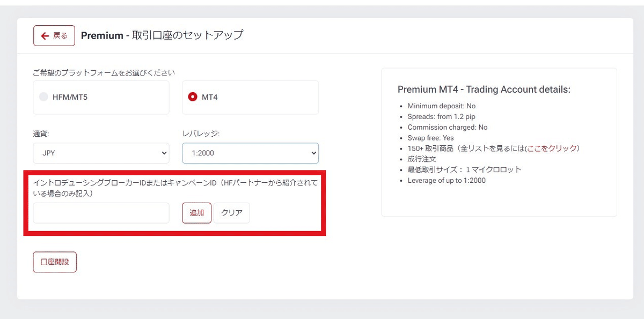Click the 'Premium MT4 - Trading Account details:' heading

click(484, 90)
